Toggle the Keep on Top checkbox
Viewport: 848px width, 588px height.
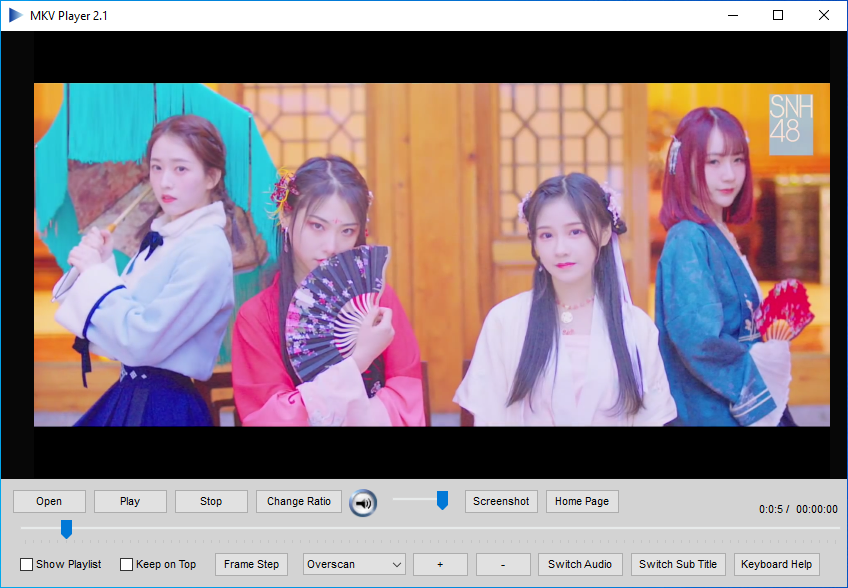pyautogui.click(x=127, y=565)
